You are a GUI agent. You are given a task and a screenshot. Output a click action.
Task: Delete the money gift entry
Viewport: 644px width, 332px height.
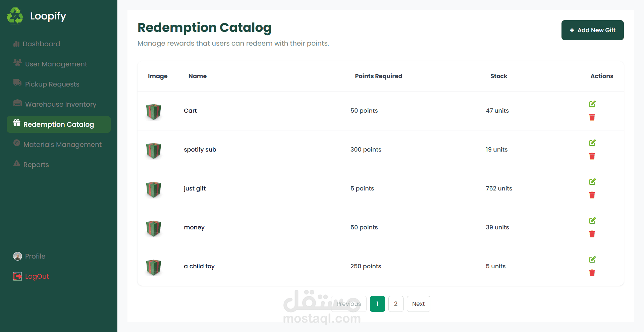pyautogui.click(x=592, y=234)
